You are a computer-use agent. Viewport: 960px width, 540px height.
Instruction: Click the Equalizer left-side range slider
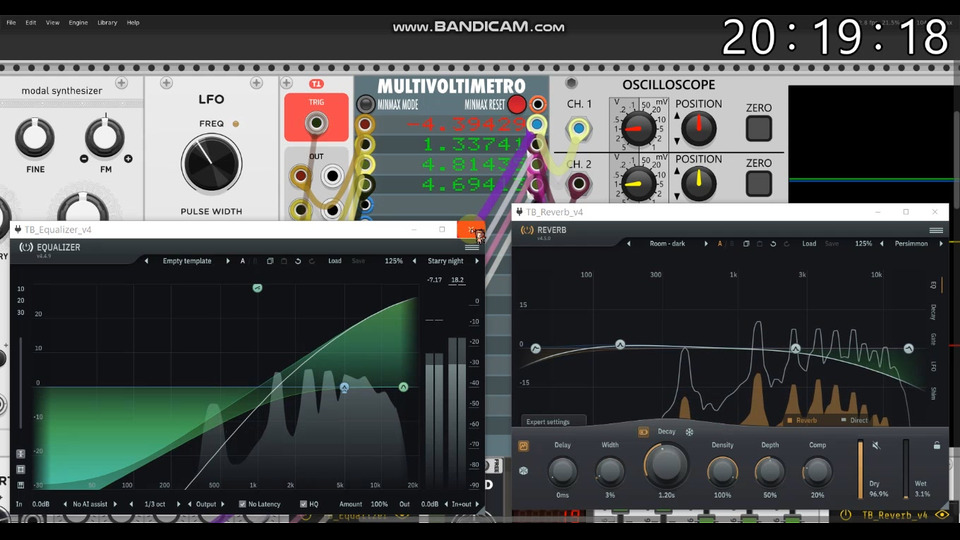click(x=20, y=382)
